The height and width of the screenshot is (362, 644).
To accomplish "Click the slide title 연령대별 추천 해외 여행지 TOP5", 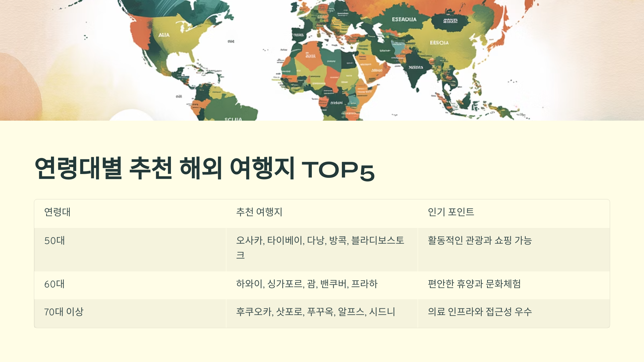I will coord(204,169).
